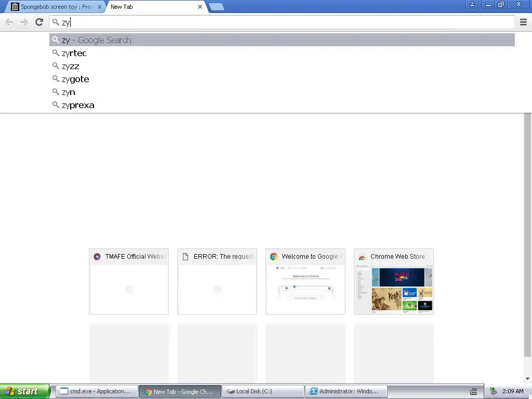Switch to New Tab - Google Chrome taskbar button

click(180, 392)
